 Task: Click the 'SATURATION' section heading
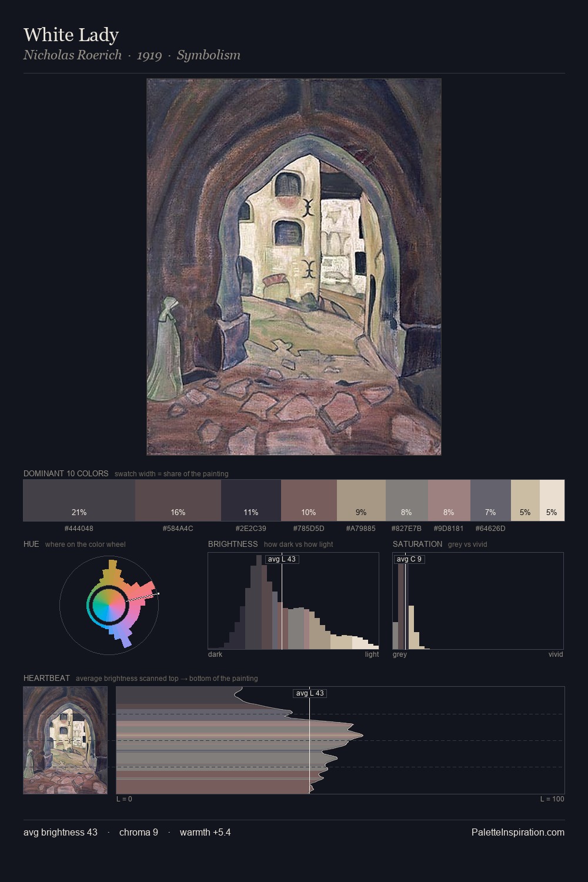click(417, 544)
